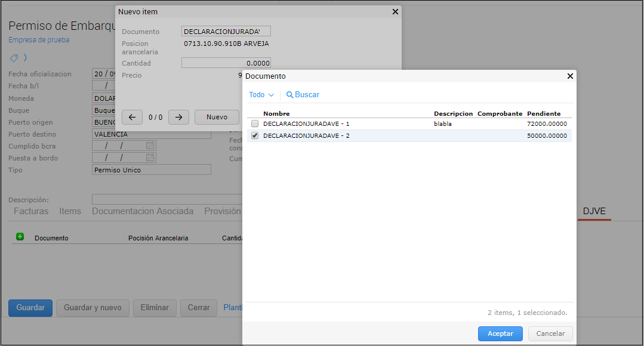Viewport: 644px width, 346px height.
Task: Click the tag icon under Empresa de prueba
Action: tap(14, 58)
